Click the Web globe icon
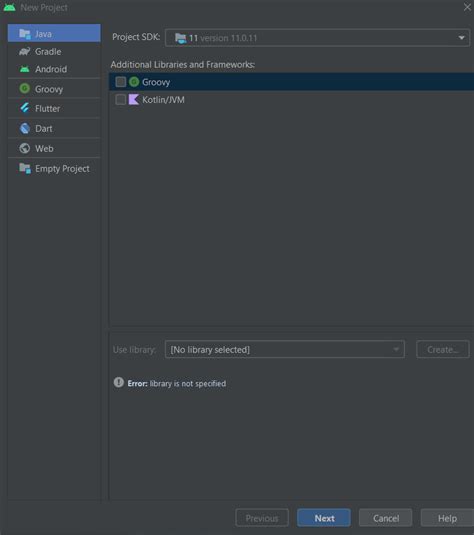 (25, 148)
